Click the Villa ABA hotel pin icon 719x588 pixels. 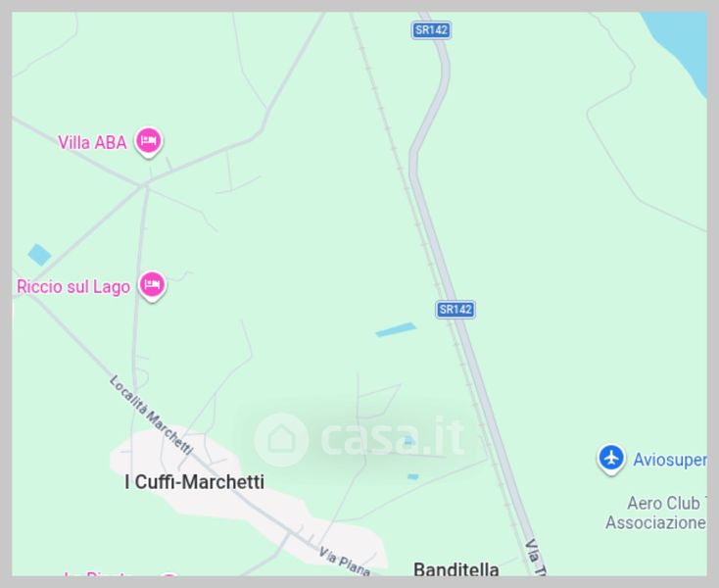[x=148, y=141]
